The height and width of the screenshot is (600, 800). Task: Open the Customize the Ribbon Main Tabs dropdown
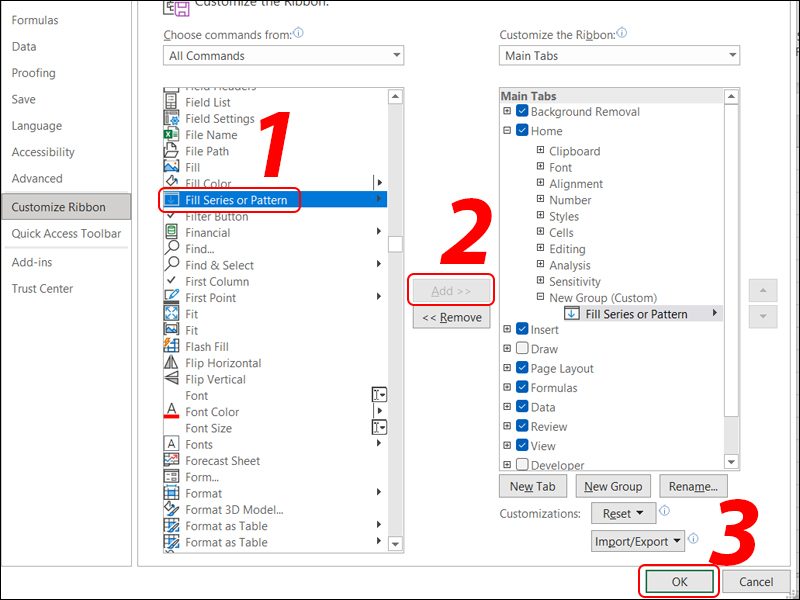coord(619,56)
